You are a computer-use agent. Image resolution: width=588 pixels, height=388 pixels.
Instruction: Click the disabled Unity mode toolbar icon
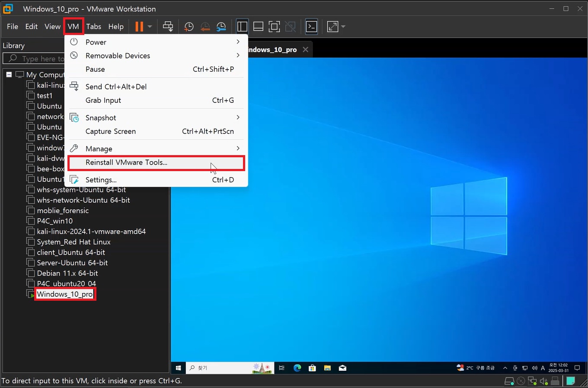coord(291,26)
